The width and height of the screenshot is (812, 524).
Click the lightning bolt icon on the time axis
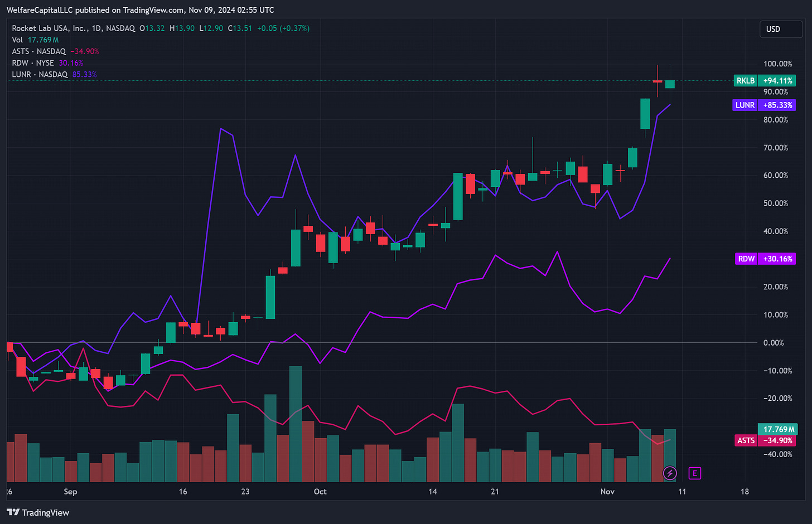coord(670,473)
